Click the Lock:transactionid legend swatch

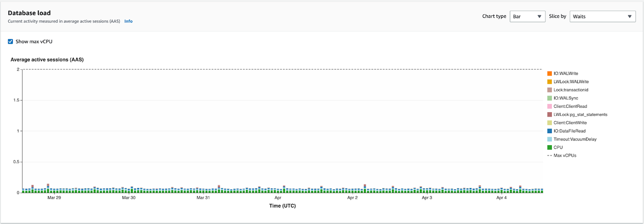[549, 90]
